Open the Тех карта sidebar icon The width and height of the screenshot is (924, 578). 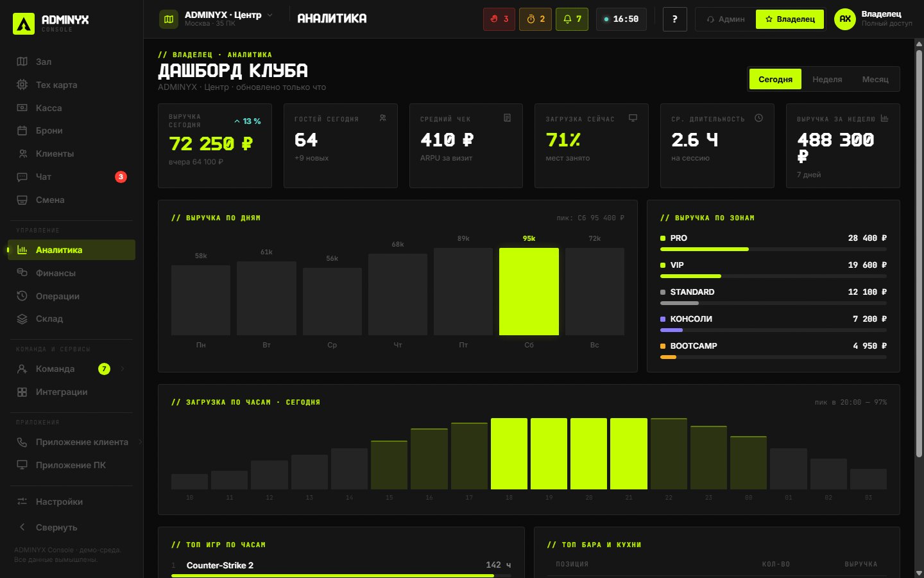point(22,85)
